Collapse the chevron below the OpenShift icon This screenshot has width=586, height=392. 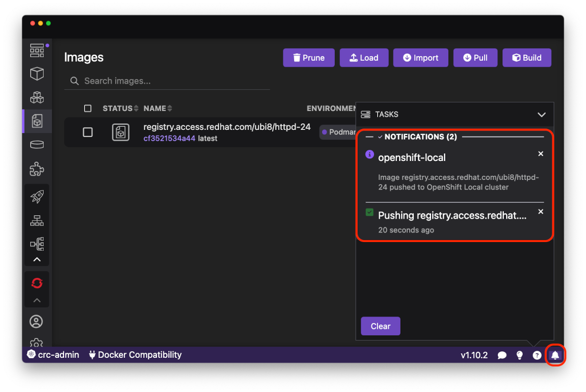tap(37, 300)
